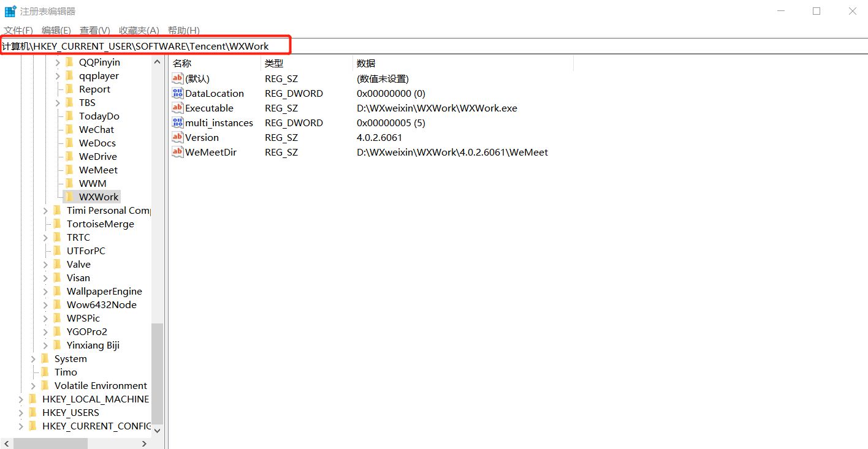Expand the TBS key
This screenshot has height=449, width=868.
pyautogui.click(x=58, y=102)
